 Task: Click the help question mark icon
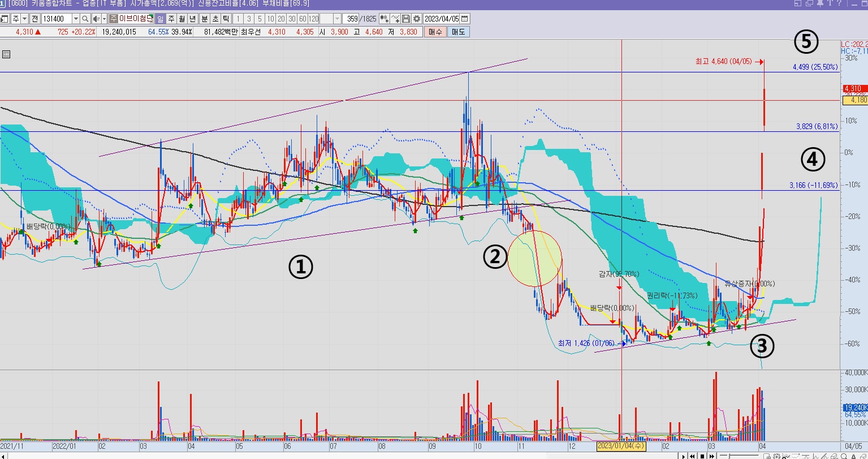pos(839,3)
